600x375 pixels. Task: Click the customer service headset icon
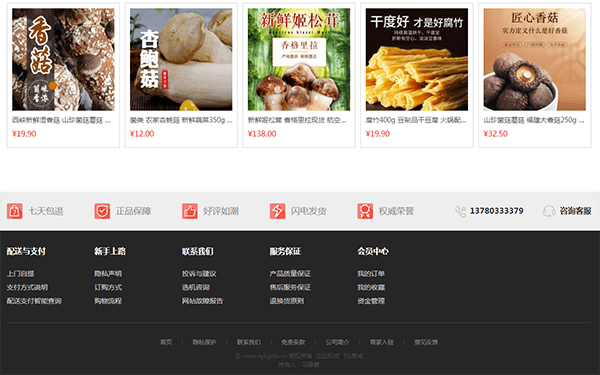549,211
